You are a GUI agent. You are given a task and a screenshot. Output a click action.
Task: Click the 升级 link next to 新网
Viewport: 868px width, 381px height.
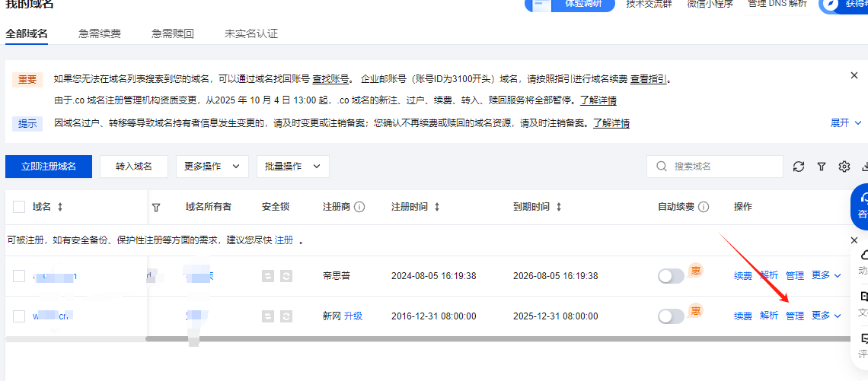(x=353, y=316)
